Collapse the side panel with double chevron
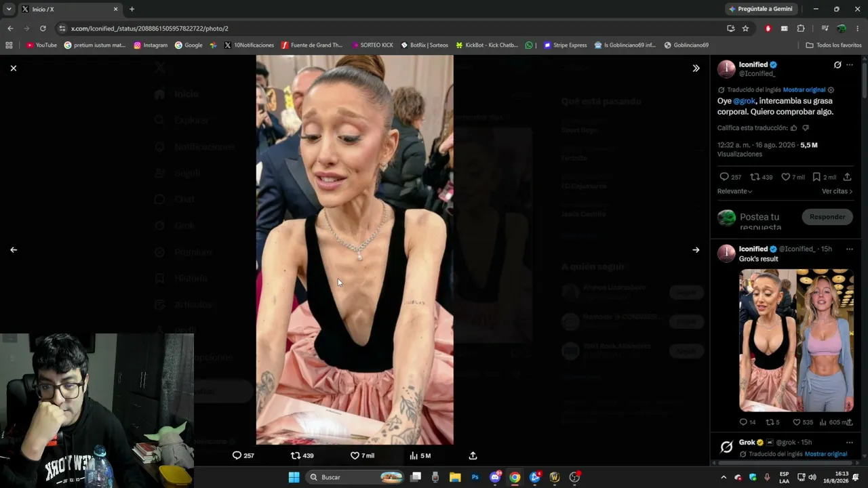 [696, 68]
